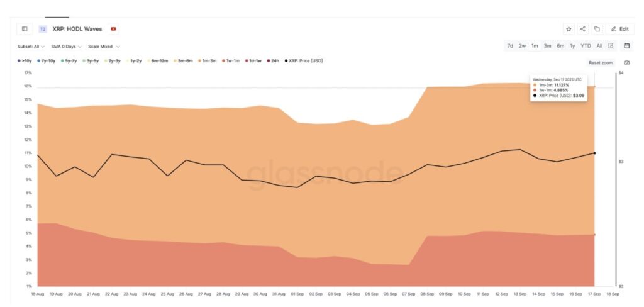Select the 7d time range

click(x=510, y=46)
